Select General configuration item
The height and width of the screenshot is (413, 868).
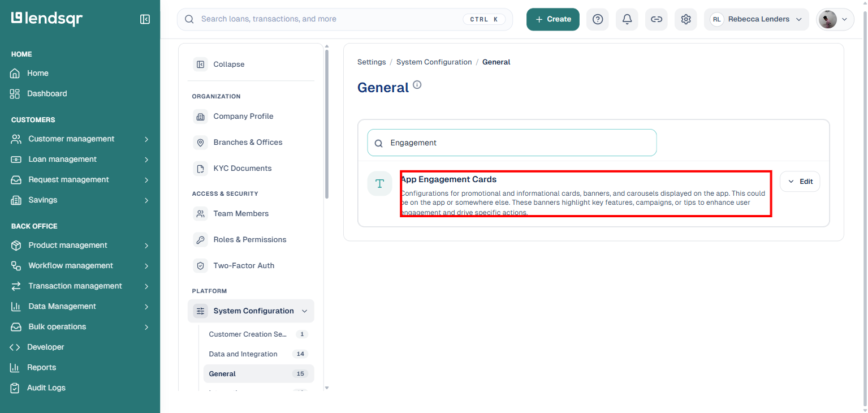(x=258, y=374)
